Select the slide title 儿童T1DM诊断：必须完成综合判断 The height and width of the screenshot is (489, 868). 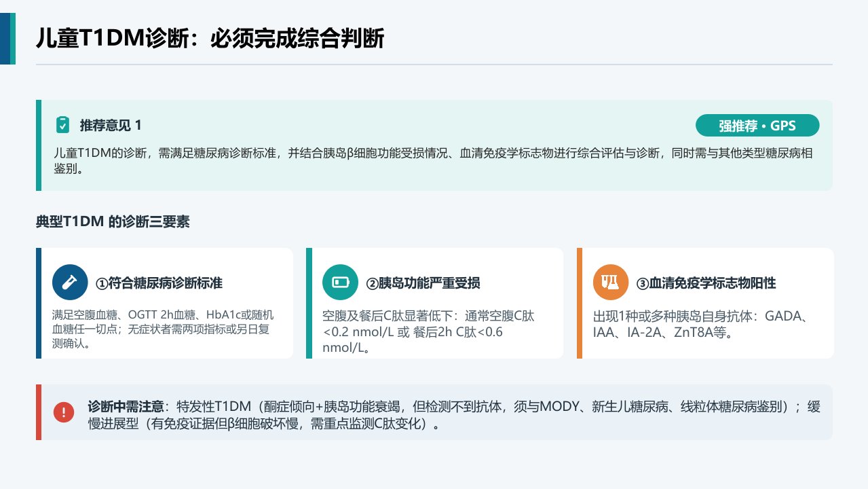(210, 39)
